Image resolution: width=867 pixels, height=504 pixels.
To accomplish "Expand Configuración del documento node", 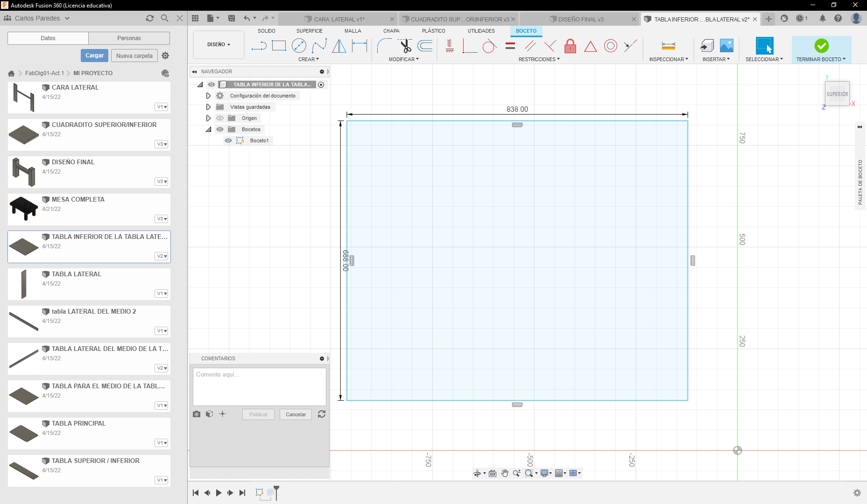I will click(x=208, y=96).
